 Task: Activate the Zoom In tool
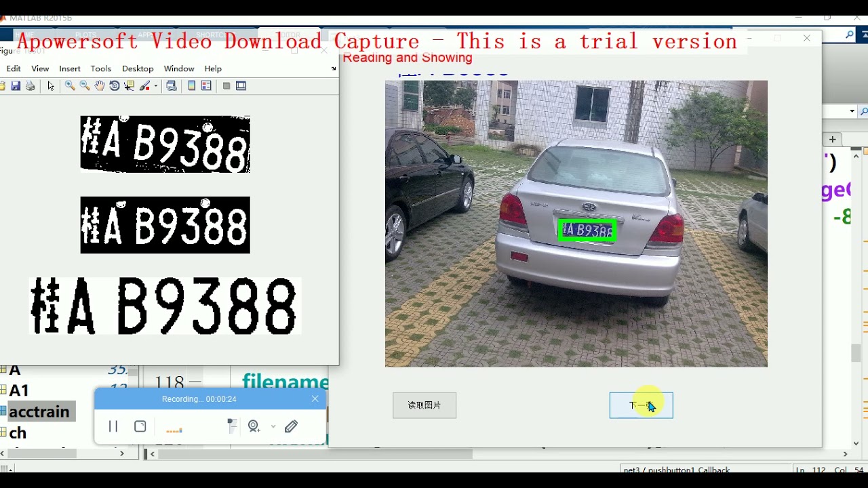[x=70, y=86]
